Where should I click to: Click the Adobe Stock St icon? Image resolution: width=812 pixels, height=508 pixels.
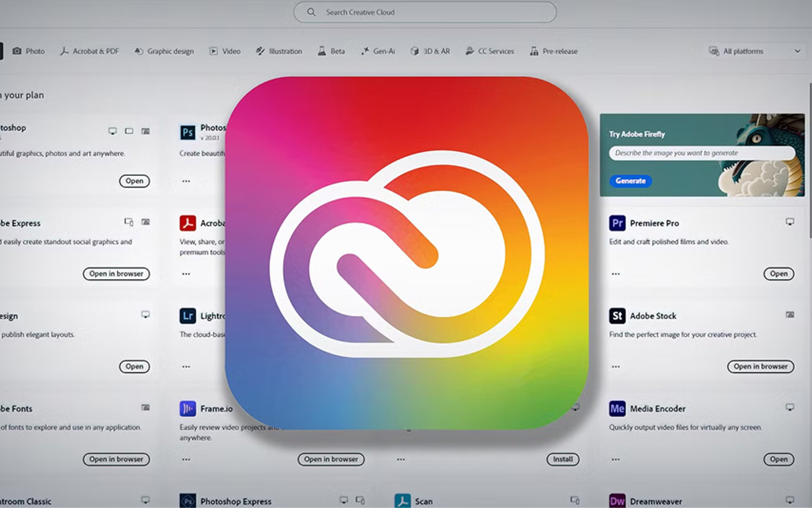click(x=617, y=315)
